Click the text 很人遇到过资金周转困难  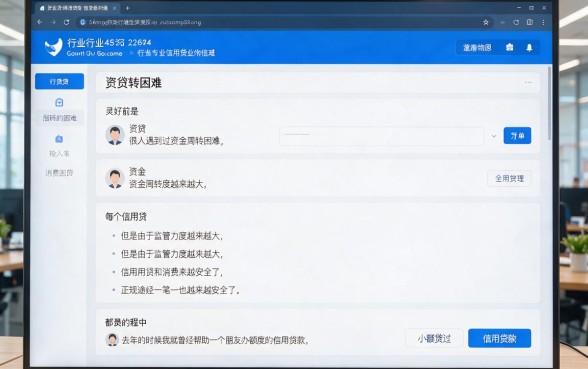176,141
